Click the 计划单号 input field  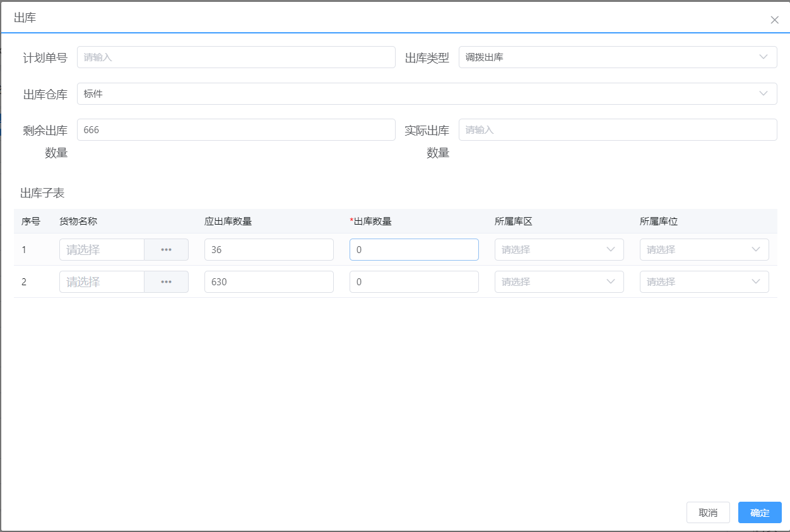tap(236, 57)
